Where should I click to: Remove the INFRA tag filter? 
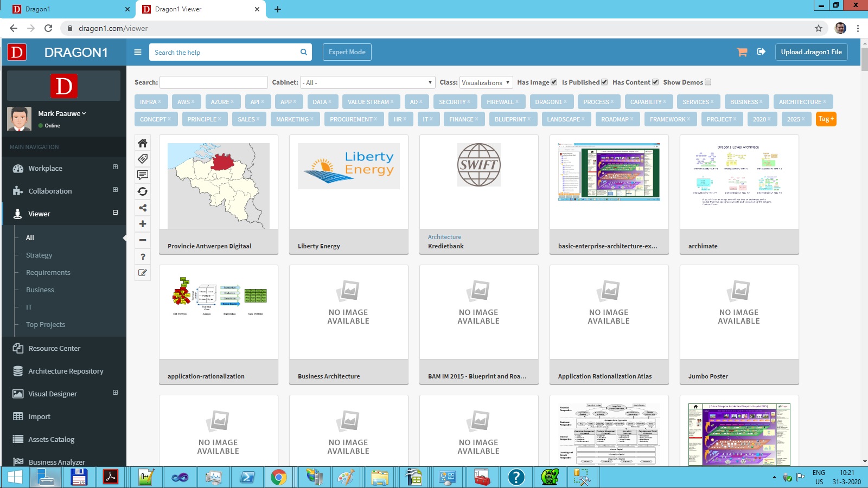(159, 101)
